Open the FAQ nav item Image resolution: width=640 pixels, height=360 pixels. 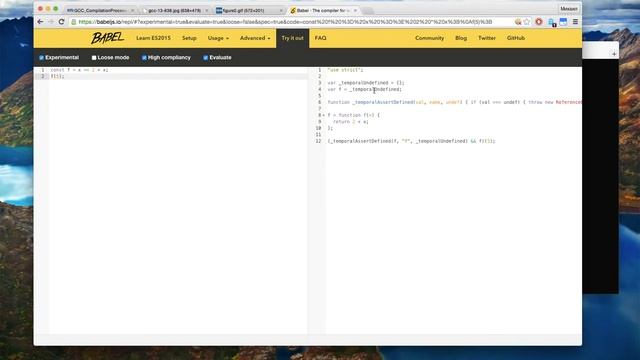tap(320, 38)
